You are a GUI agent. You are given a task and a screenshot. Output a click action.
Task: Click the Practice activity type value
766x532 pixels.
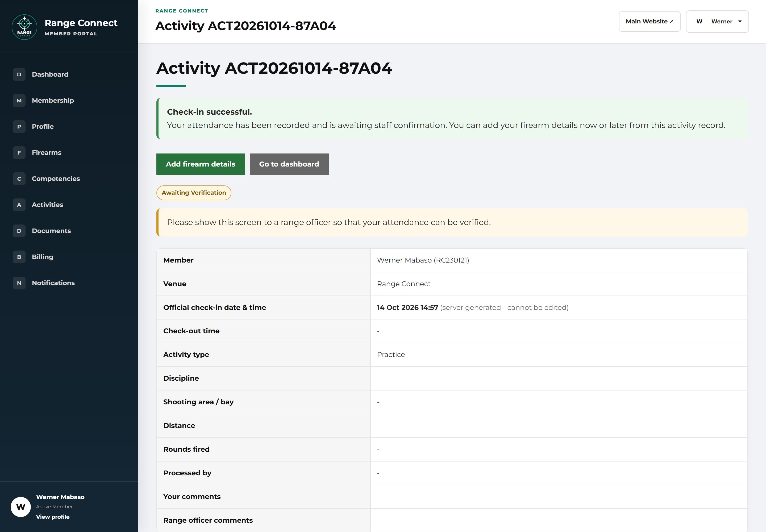391,354
